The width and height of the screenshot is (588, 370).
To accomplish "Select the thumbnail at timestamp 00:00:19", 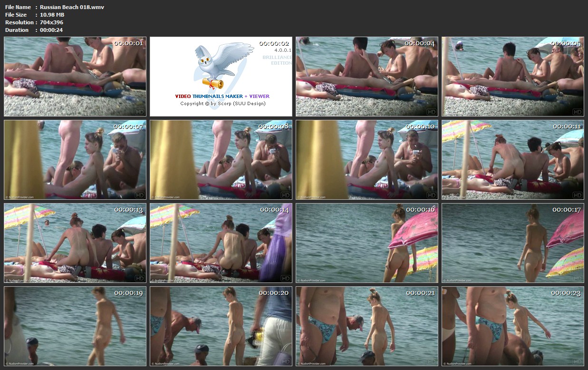I will [x=75, y=326].
